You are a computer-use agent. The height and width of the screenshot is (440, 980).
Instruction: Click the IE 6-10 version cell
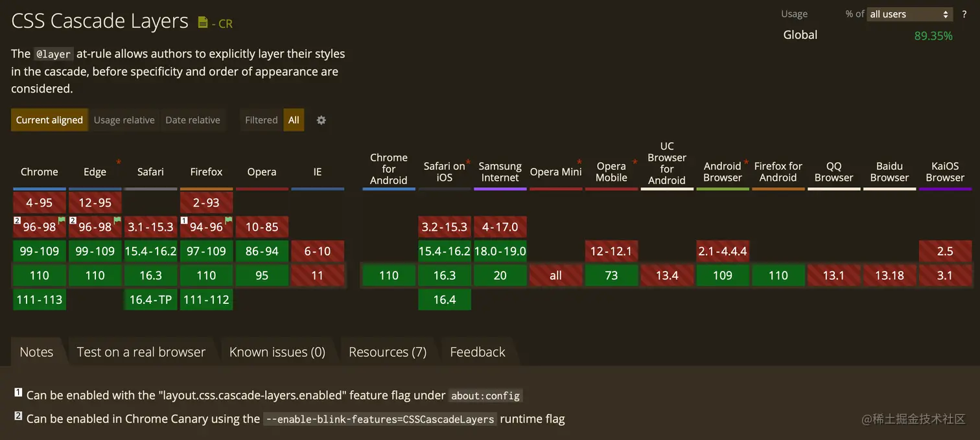tap(318, 251)
